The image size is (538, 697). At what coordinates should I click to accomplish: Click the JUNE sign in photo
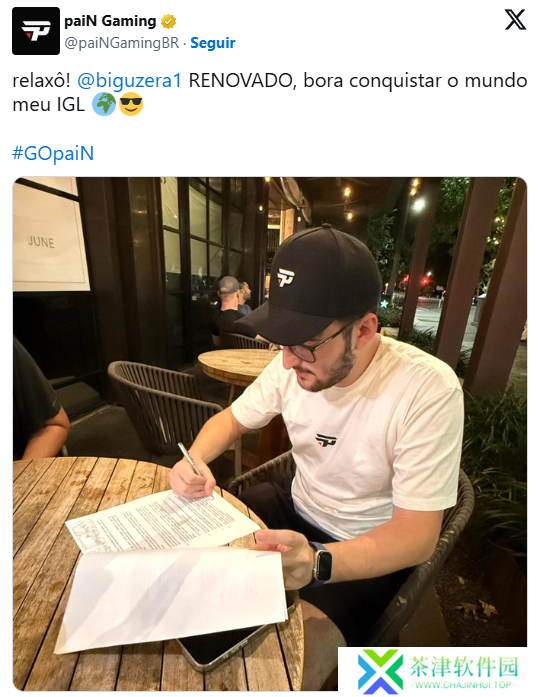41,242
